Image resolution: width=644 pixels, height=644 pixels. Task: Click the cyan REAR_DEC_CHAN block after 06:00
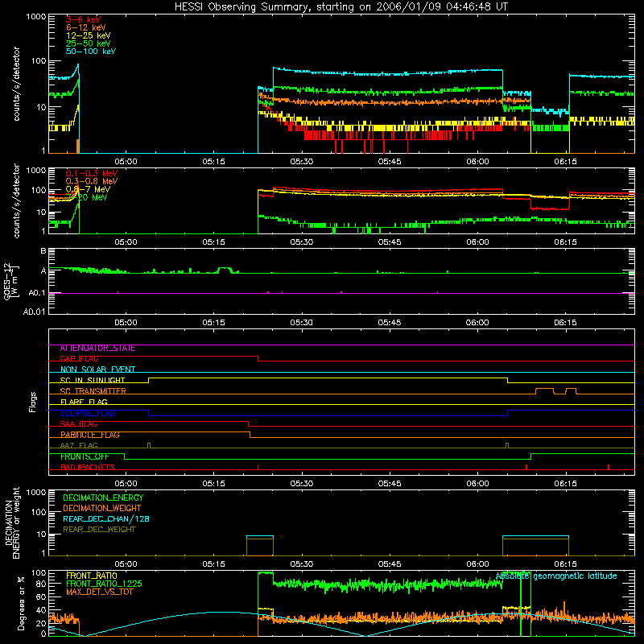(535, 537)
